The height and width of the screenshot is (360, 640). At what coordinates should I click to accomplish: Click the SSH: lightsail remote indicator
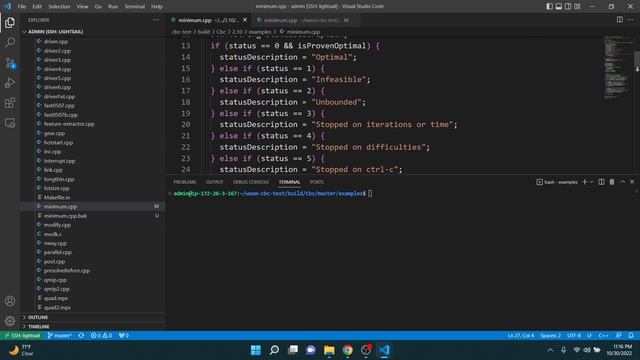click(x=22, y=336)
